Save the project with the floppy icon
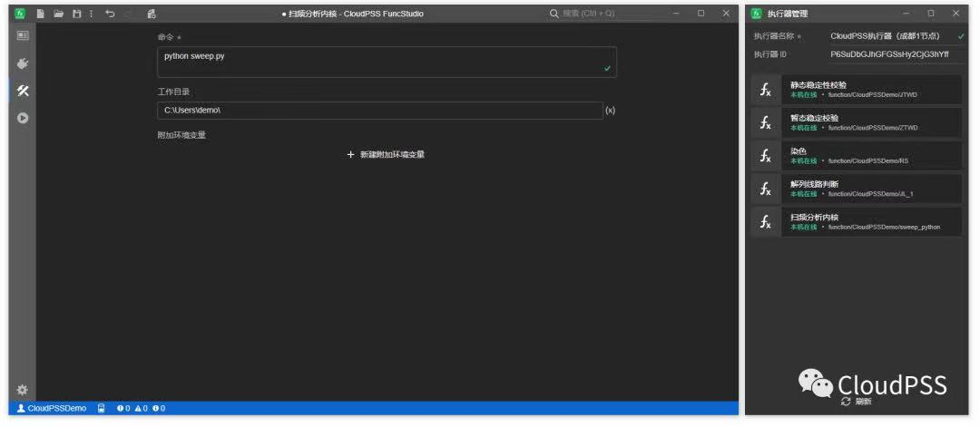The height and width of the screenshot is (427, 980). pos(77,13)
